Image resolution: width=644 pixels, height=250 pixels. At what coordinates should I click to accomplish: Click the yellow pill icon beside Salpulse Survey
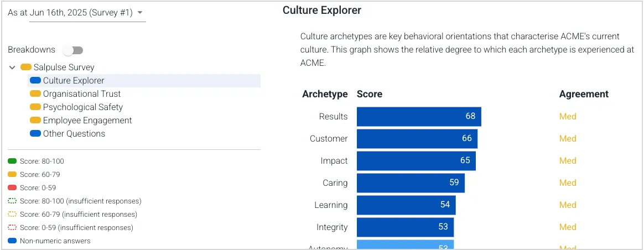pos(26,67)
